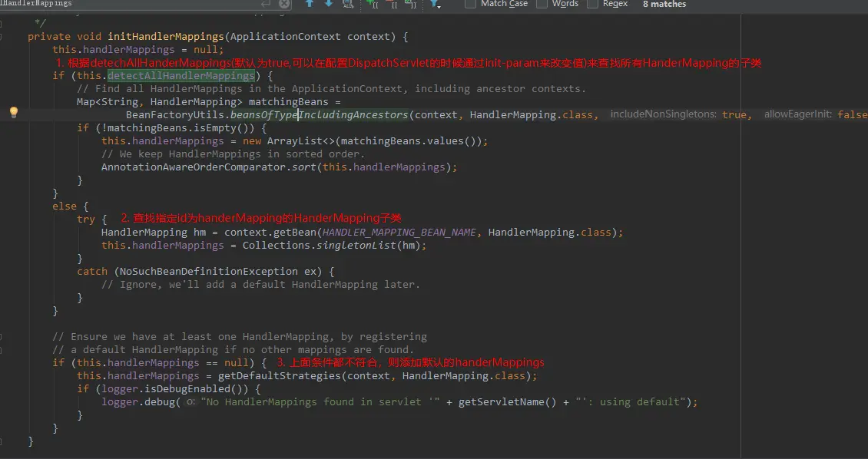The image size is (868, 459).
Task: Navigate to previous match with up arrow icon
Action: click(308, 5)
